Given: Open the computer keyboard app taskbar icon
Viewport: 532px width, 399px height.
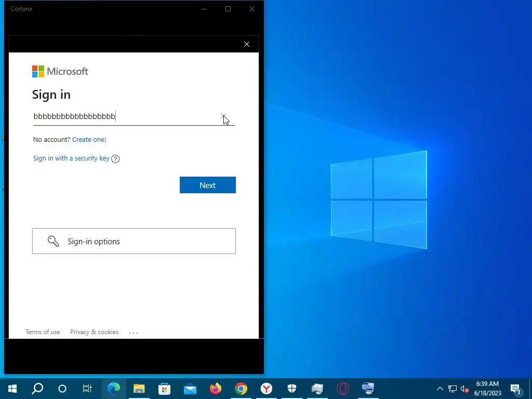Looking at the screenshot, I should click(368, 389).
